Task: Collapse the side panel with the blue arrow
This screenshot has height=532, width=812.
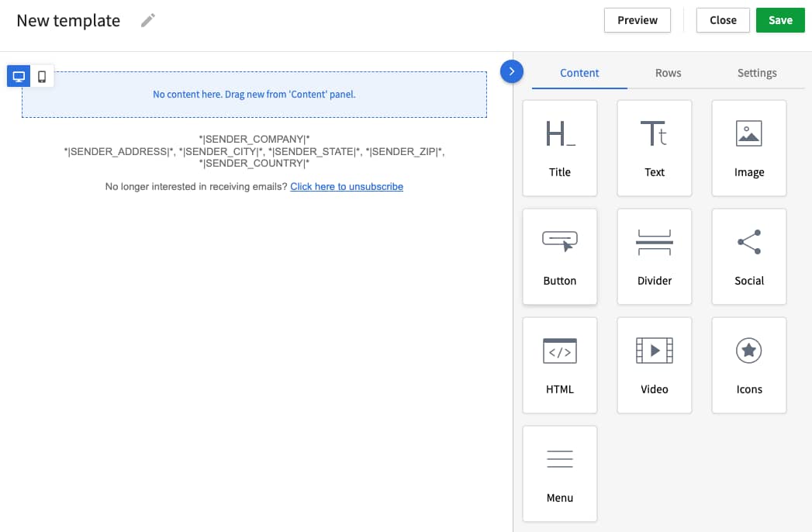Action: [x=512, y=71]
